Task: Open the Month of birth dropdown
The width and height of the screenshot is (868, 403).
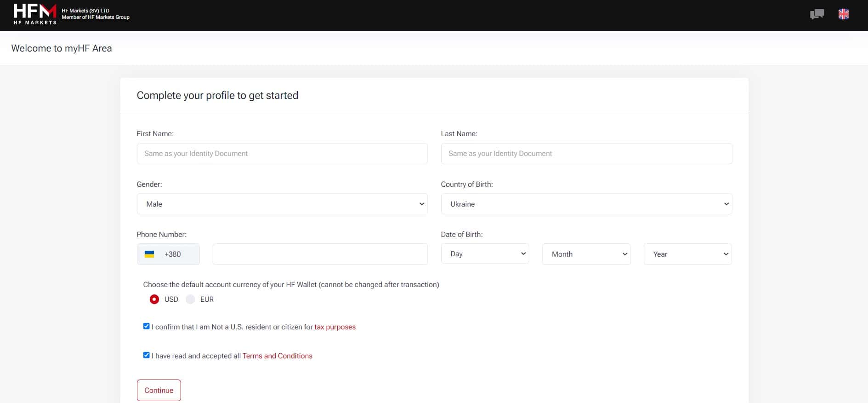Action: [x=586, y=254]
